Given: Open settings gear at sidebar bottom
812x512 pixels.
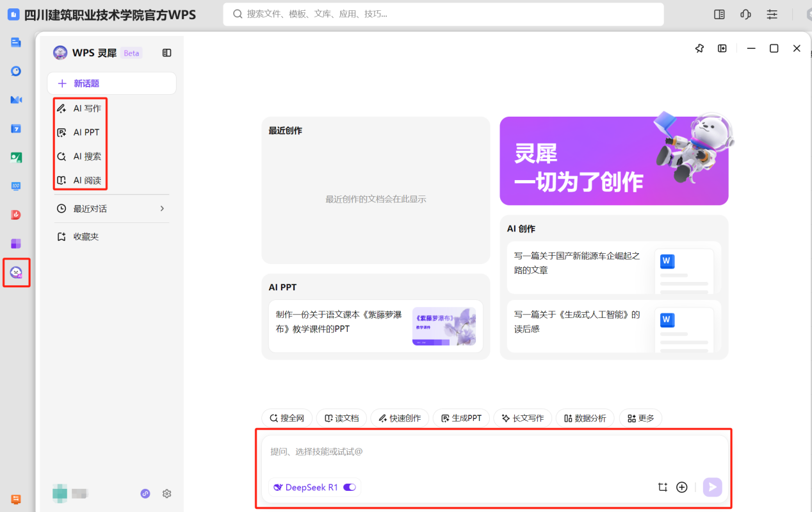Looking at the screenshot, I should [x=167, y=493].
